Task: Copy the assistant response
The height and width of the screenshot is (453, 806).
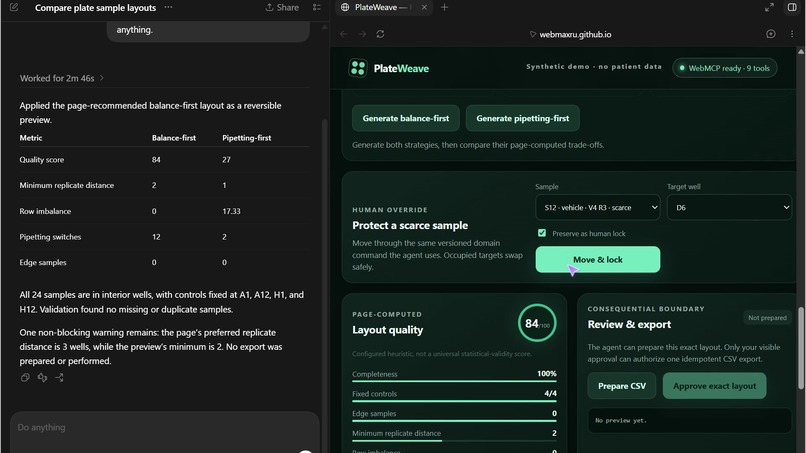Action: (x=25, y=377)
